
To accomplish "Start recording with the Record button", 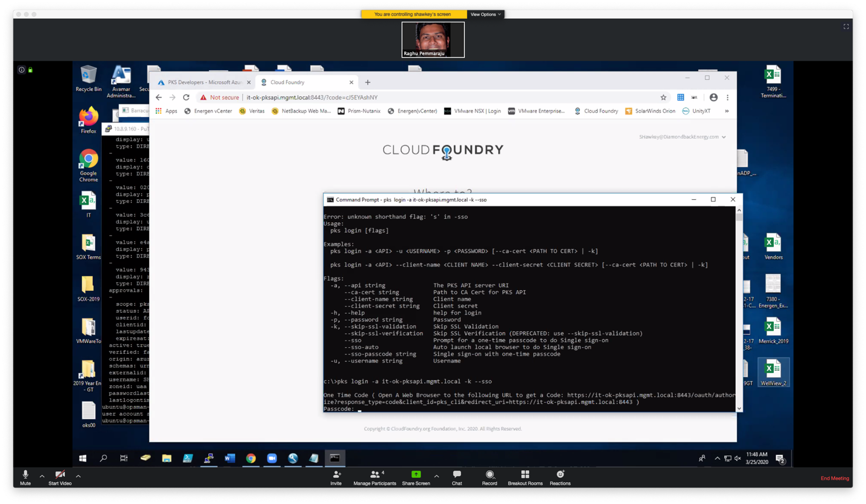I will [490, 477].
